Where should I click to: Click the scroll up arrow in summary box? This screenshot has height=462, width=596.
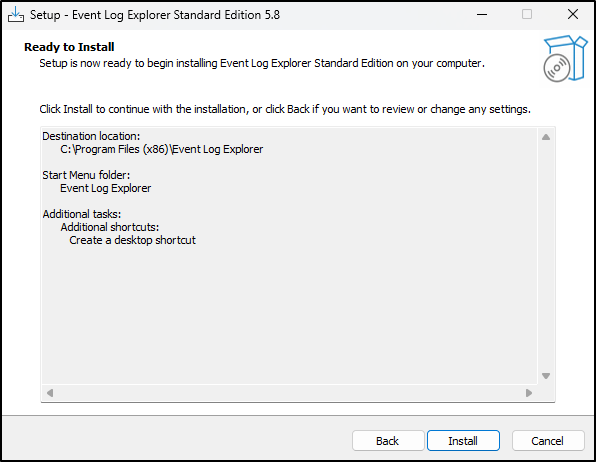pos(546,137)
